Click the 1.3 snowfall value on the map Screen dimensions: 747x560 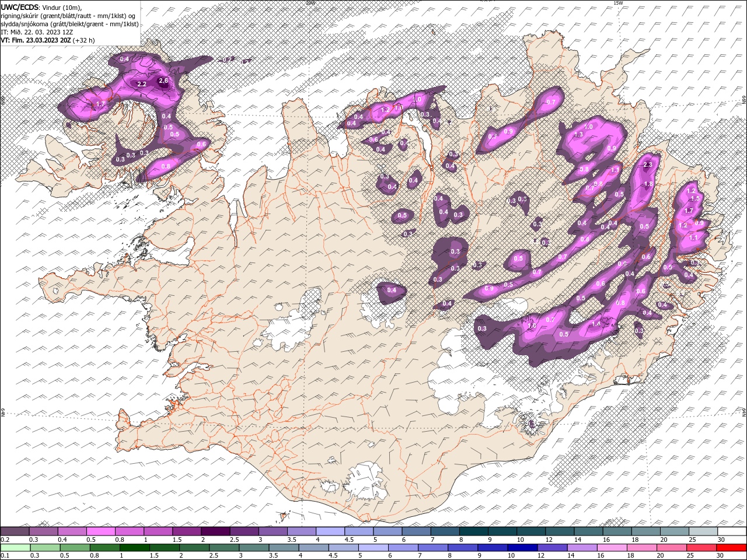[x=579, y=135]
